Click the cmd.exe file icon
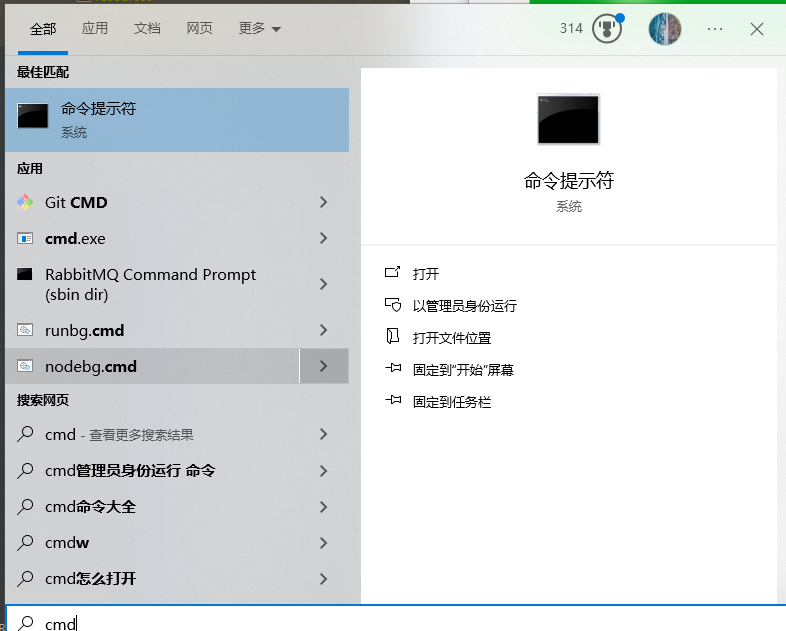 pyautogui.click(x=26, y=238)
